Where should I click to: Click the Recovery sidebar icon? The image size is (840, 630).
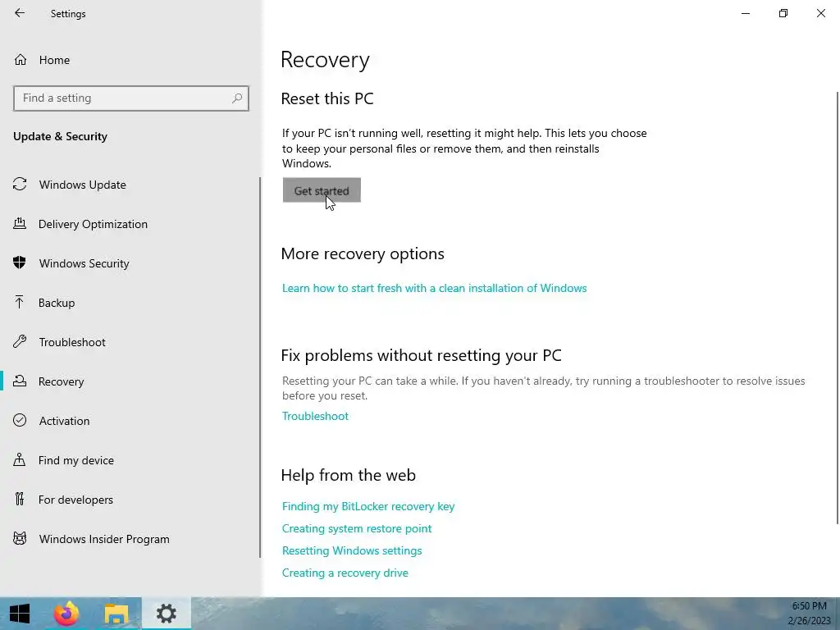pyautogui.click(x=20, y=381)
